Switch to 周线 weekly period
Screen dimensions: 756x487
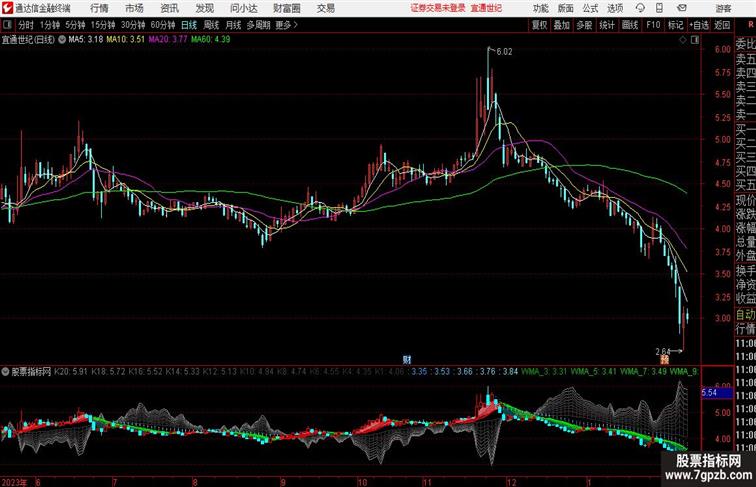[211, 25]
